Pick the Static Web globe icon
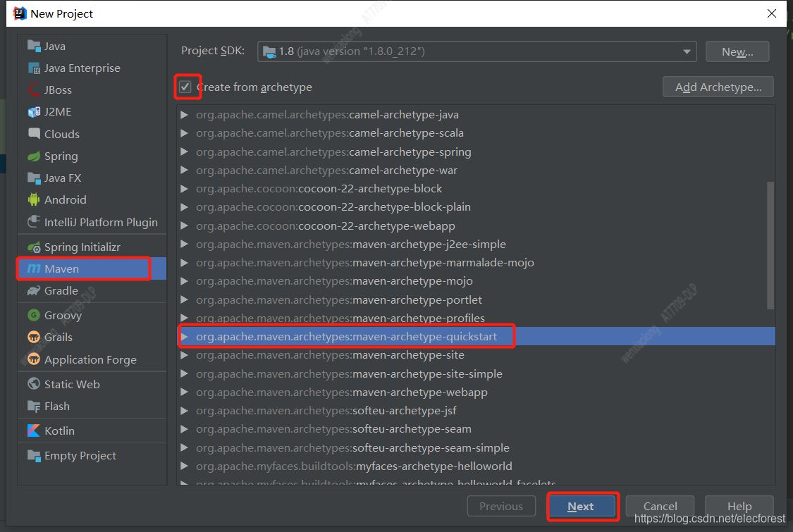This screenshot has height=532, width=793. (34, 384)
